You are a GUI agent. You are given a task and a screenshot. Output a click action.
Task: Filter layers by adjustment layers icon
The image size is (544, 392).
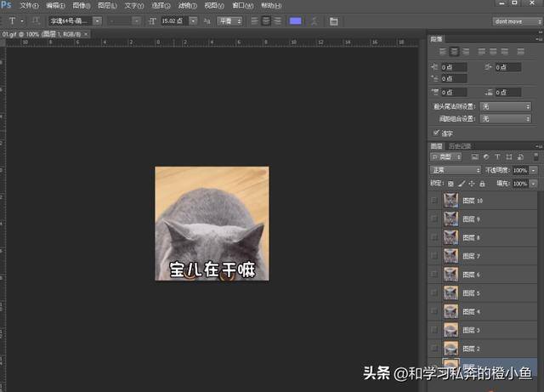486,157
